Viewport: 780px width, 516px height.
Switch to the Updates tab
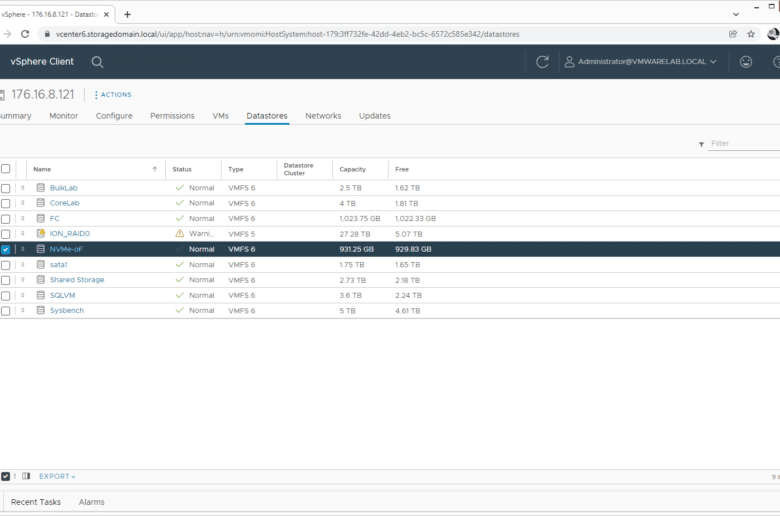[375, 115]
